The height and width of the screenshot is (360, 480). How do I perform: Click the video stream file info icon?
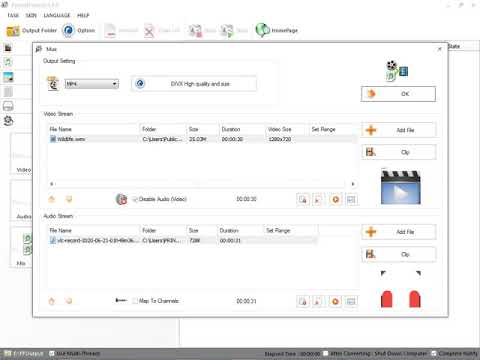(x=303, y=200)
